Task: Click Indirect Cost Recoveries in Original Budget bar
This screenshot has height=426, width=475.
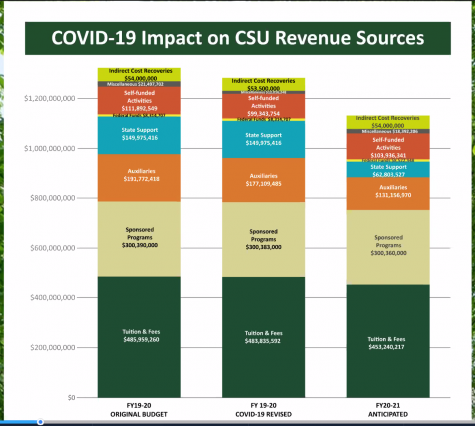Action: click(x=139, y=75)
